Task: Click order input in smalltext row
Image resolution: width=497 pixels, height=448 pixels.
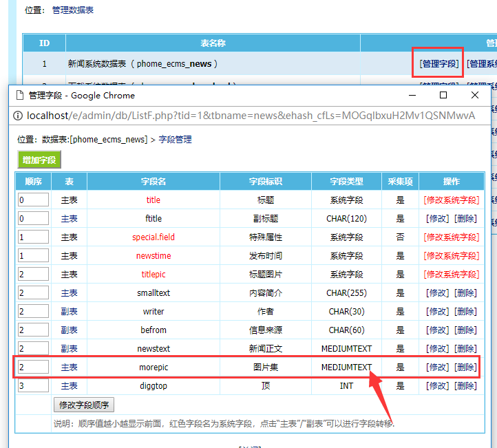Action: (x=33, y=292)
